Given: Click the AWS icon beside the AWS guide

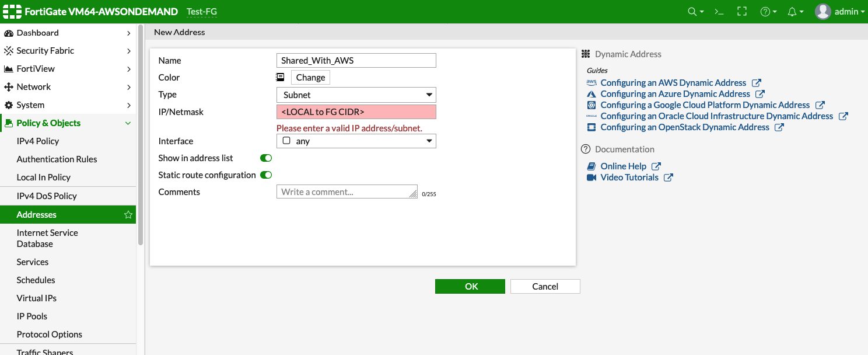Looking at the screenshot, I should [591, 82].
